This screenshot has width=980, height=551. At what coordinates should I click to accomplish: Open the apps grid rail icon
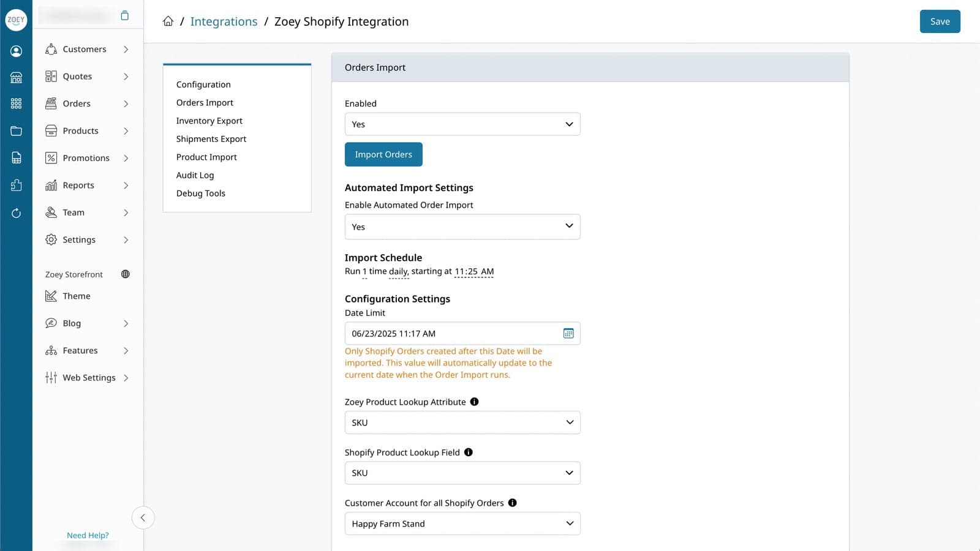click(x=16, y=103)
